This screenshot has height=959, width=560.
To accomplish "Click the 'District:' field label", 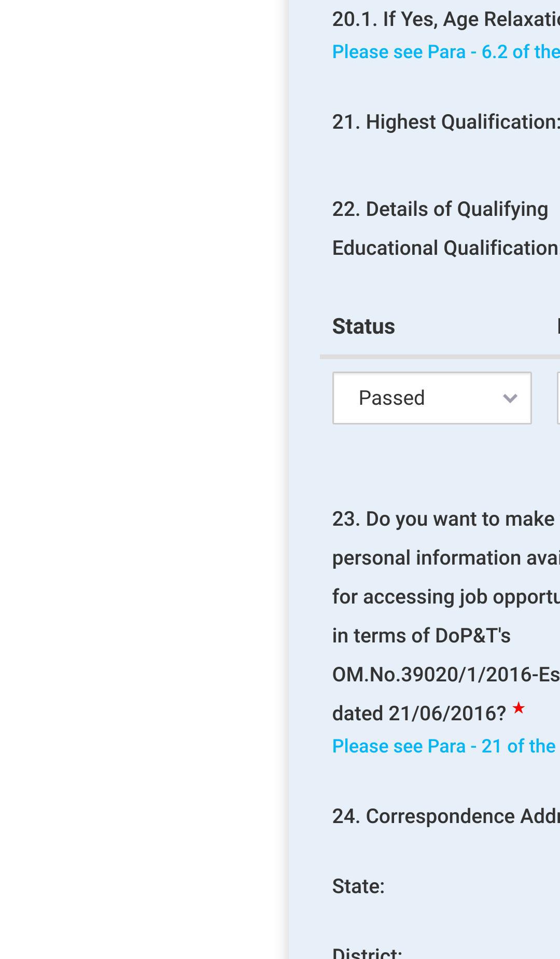I will (367, 954).
